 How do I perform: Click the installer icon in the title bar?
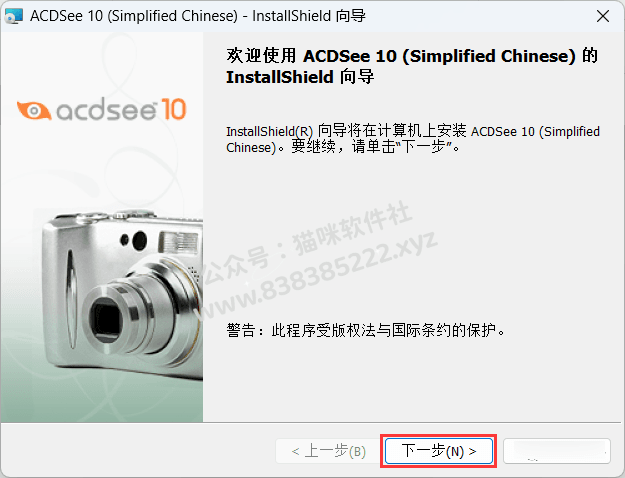pyautogui.click(x=13, y=16)
